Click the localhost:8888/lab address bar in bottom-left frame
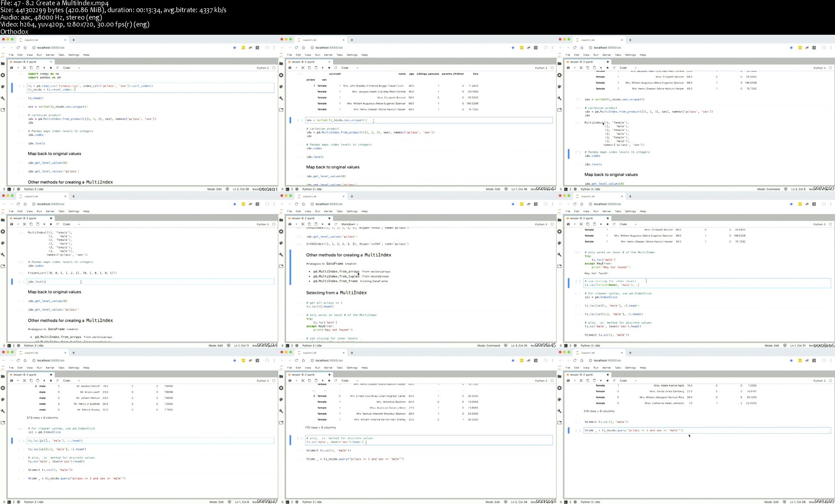The image size is (835, 504). click(x=51, y=361)
